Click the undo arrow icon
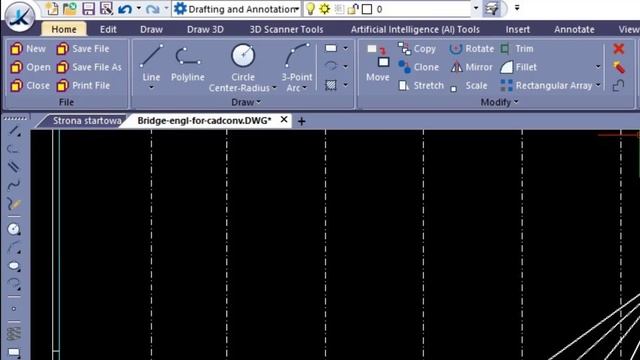This screenshot has height=360, width=640. (125, 9)
